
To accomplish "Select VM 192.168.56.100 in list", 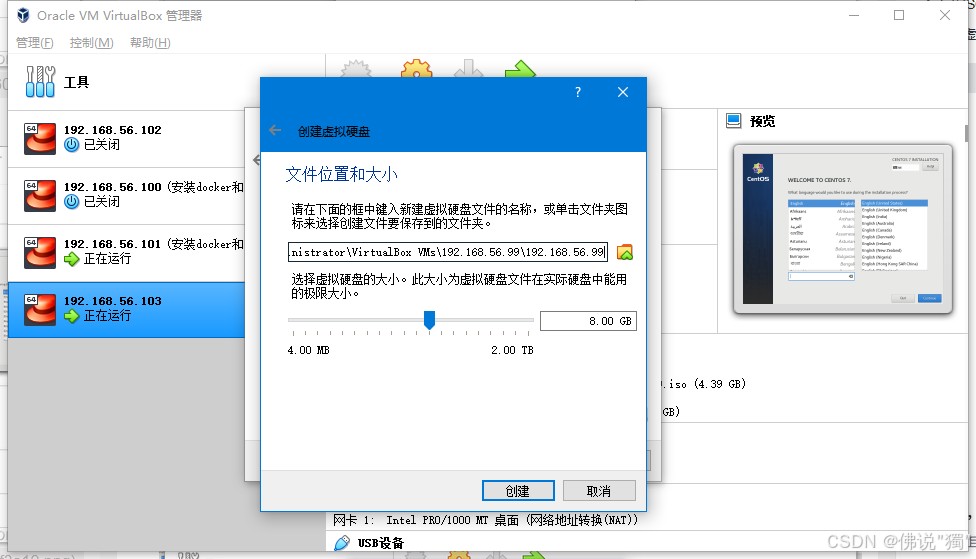I will tap(126, 195).
